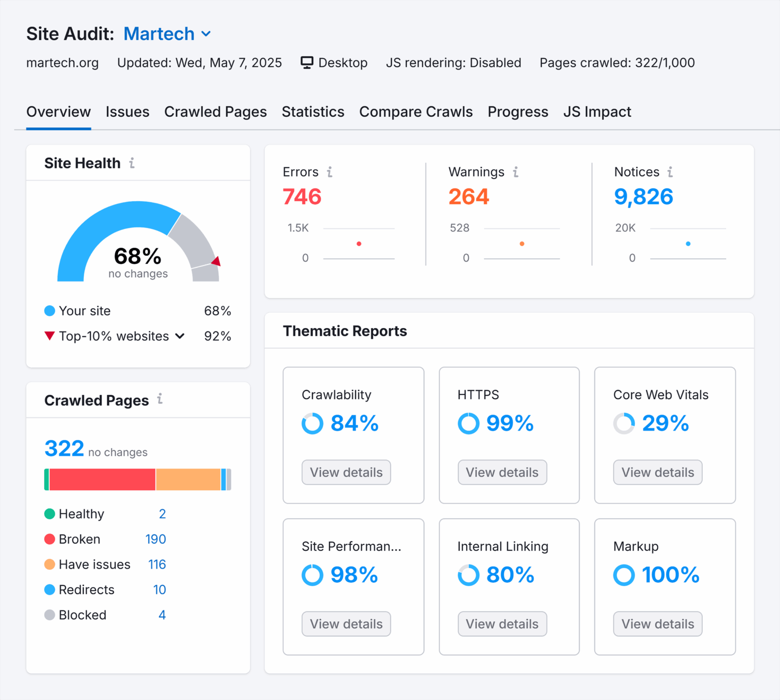The image size is (780, 700).
Task: Click the red triangle beside Top-10% websites
Action: pos(49,336)
